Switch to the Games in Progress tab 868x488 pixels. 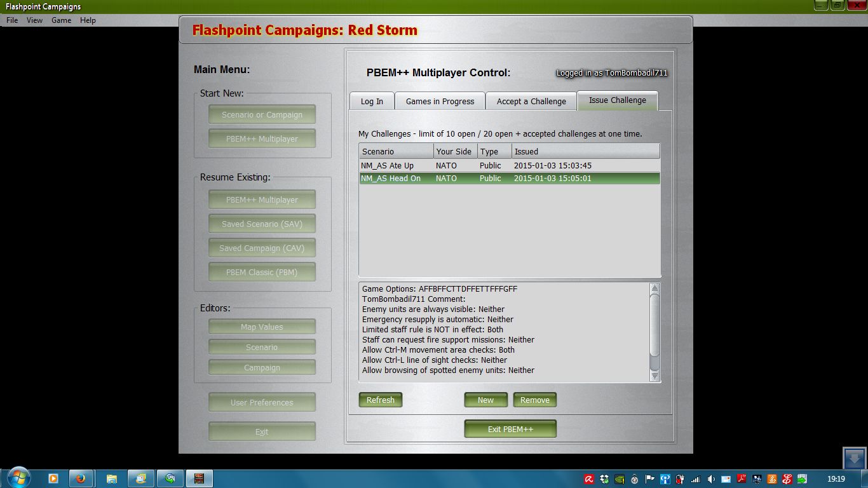pos(440,101)
